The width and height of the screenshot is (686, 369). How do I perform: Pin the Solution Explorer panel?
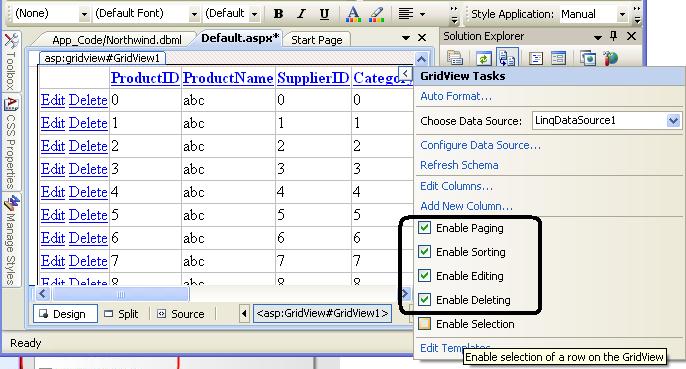[x=613, y=36]
